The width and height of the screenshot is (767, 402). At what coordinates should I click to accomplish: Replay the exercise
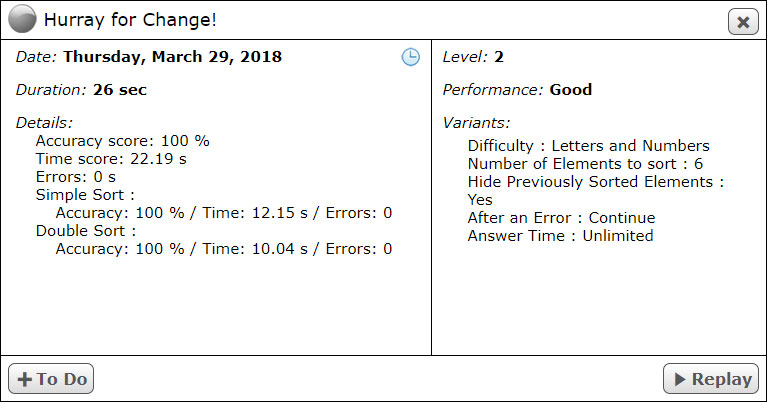click(x=711, y=379)
